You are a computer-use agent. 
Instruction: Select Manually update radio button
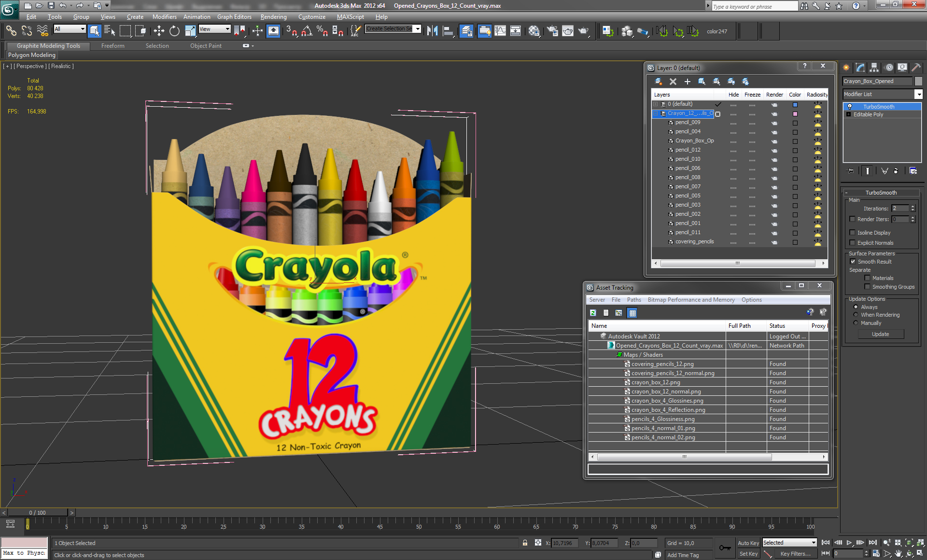coord(856,323)
